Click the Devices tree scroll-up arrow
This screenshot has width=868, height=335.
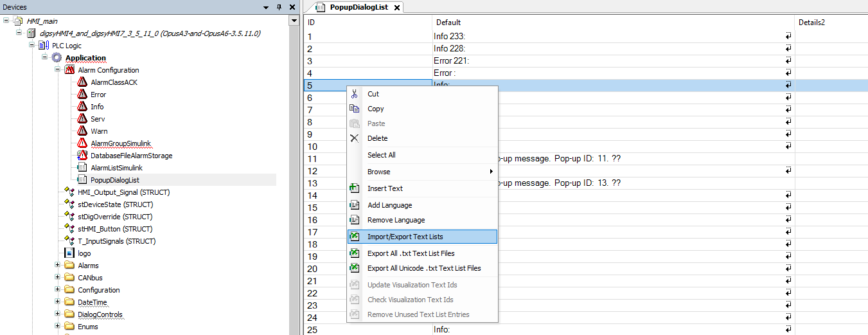(294, 21)
